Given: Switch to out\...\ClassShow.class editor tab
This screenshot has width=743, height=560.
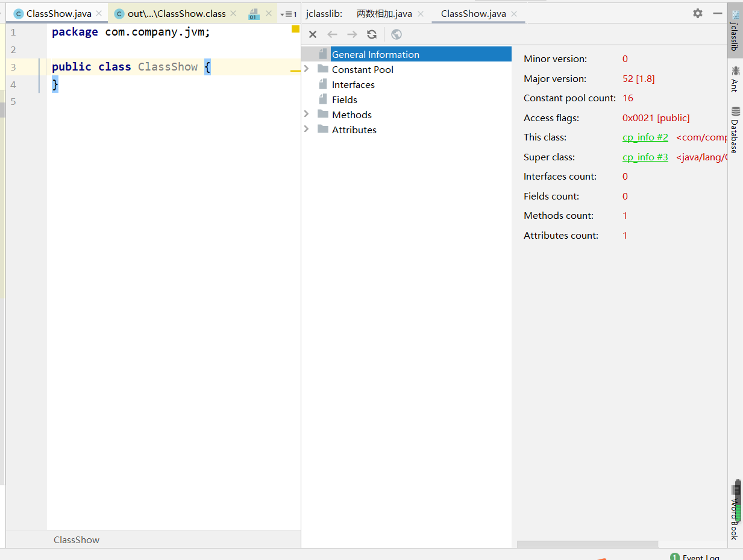Looking at the screenshot, I should pyautogui.click(x=176, y=13).
